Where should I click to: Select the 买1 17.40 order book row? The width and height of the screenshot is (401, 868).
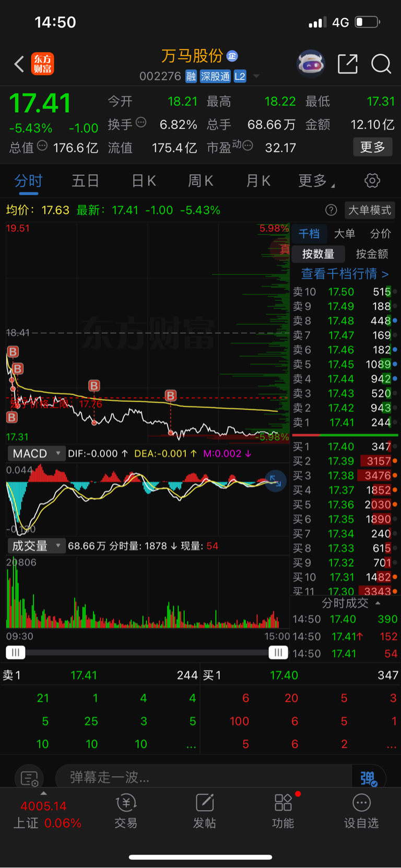click(345, 447)
